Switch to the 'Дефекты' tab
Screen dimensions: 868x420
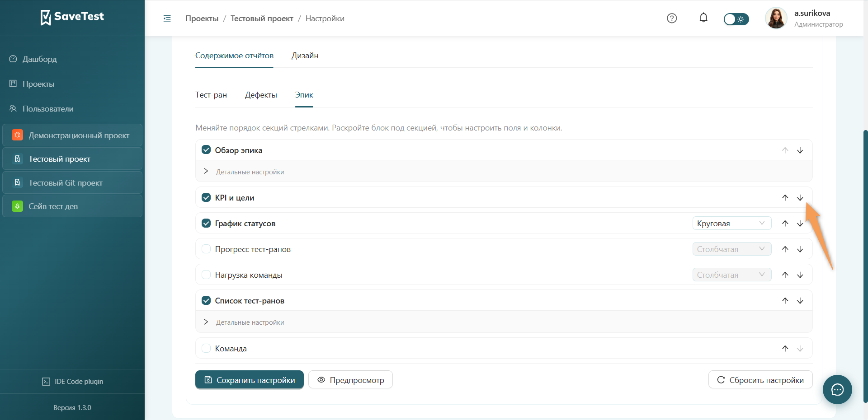pyautogui.click(x=261, y=95)
